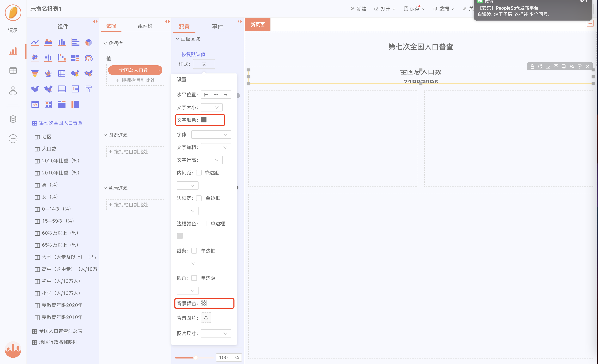
Task: Toggle 边框颜色 单边框 checkbox
Action: (x=204, y=223)
